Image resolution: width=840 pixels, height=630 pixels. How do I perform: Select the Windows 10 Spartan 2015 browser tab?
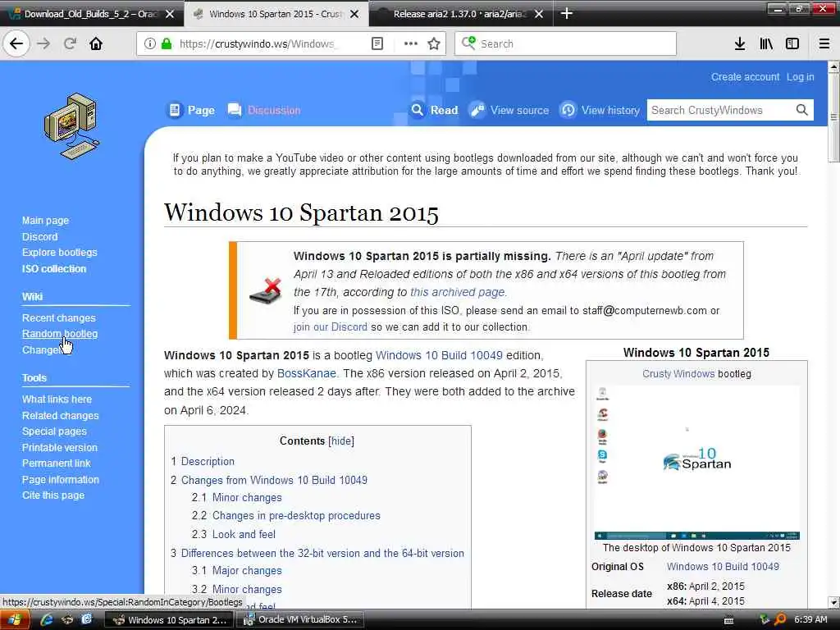coord(276,14)
